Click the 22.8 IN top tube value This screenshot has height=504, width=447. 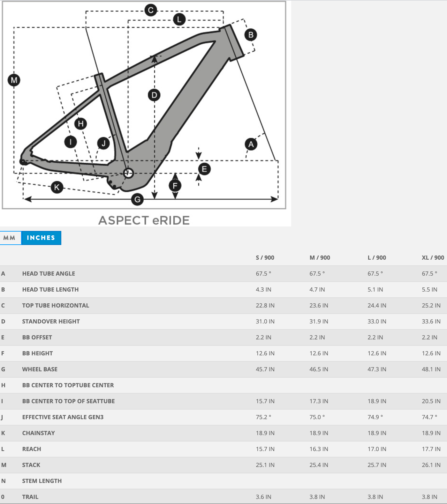pyautogui.click(x=265, y=306)
